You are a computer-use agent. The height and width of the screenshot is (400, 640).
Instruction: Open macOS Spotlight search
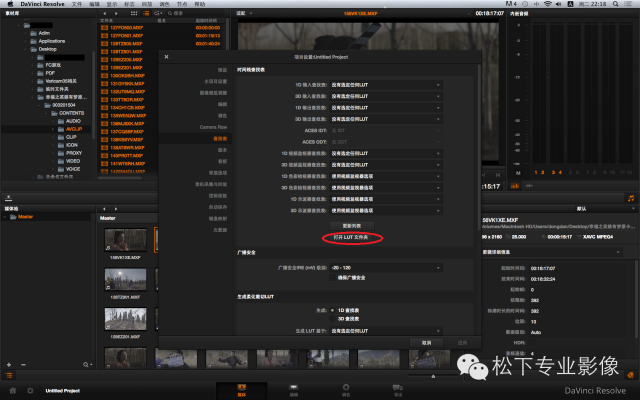(x=616, y=4)
